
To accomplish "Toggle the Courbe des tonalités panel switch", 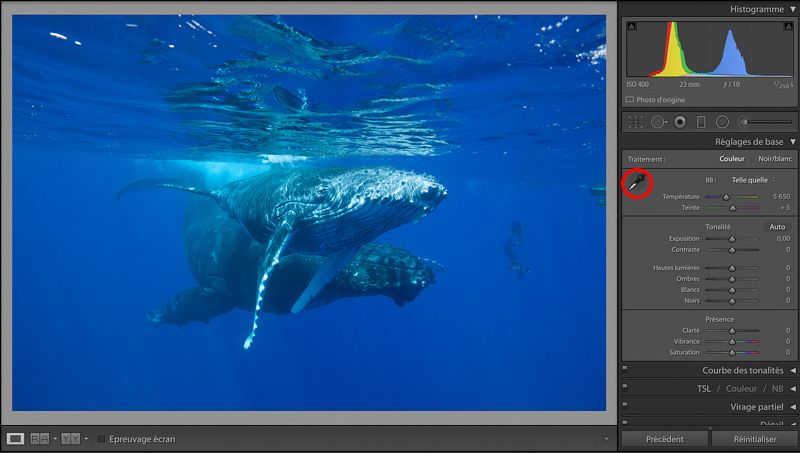I will point(625,368).
